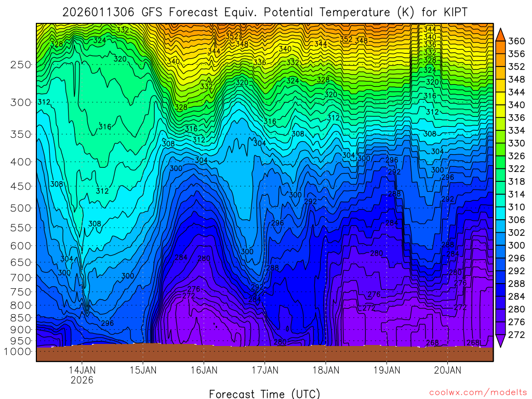Pick the cyan legend swatch between 306 and 310
The width and height of the screenshot is (532, 399).
500,214
